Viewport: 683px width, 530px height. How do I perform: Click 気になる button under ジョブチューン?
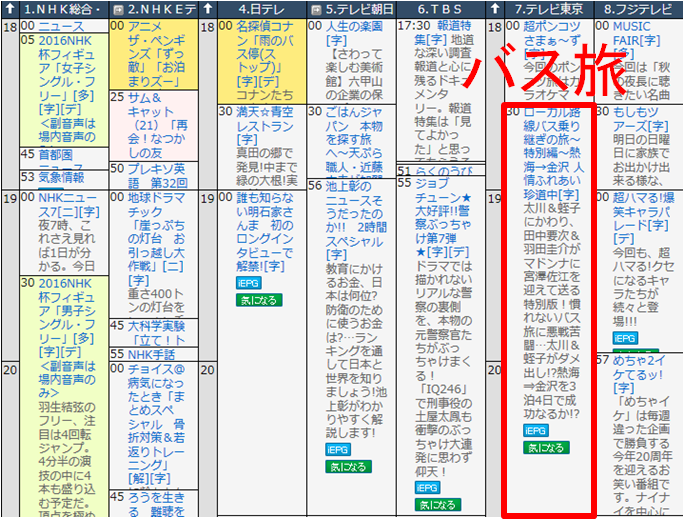[438, 505]
